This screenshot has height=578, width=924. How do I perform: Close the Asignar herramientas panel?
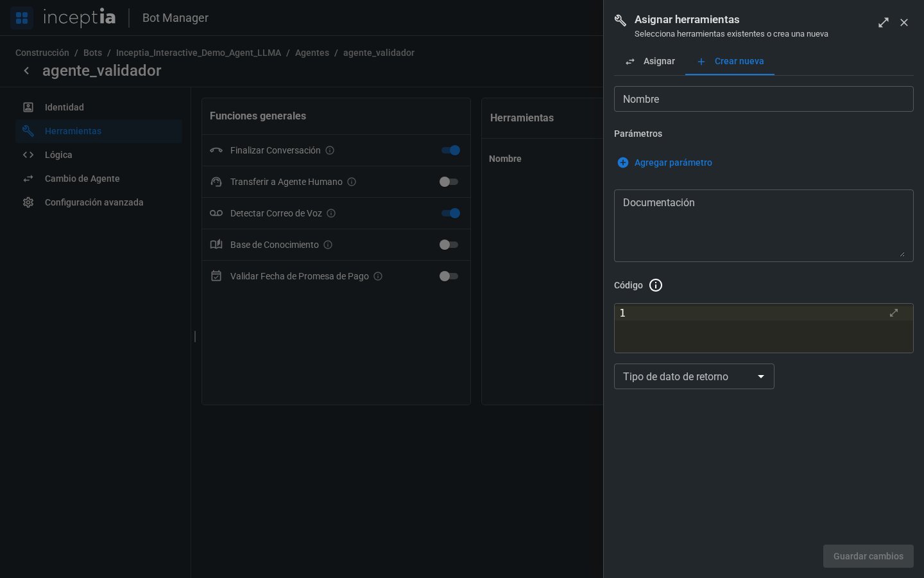(904, 22)
